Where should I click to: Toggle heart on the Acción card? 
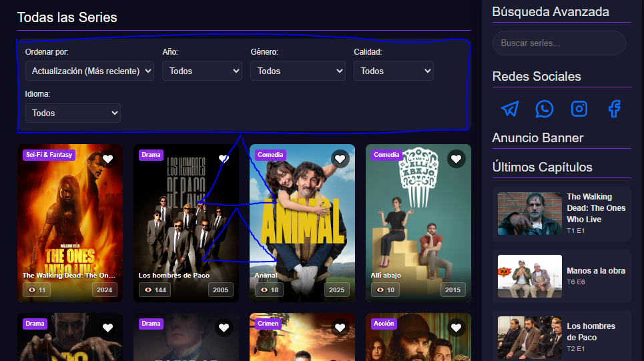pos(456,328)
